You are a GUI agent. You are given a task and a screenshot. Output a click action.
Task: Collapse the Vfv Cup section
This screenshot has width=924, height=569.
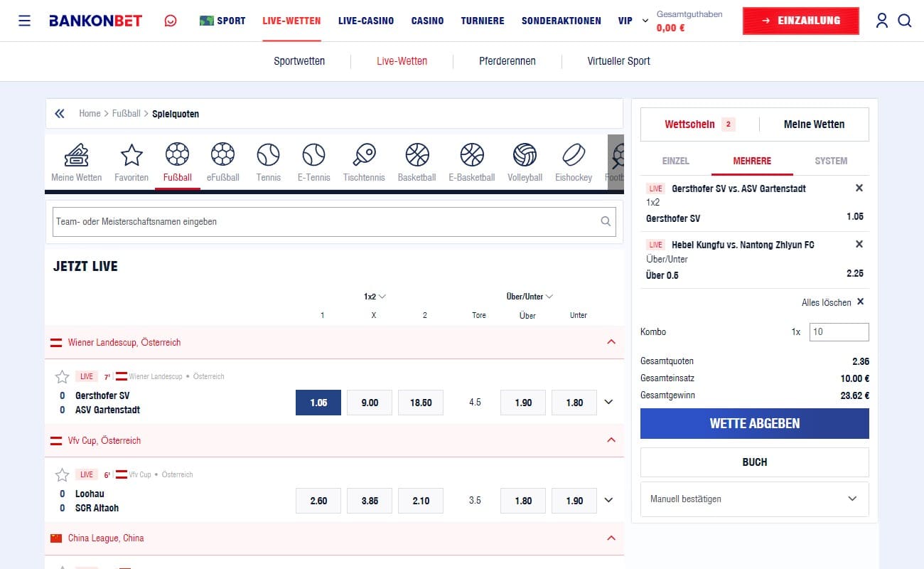tap(611, 440)
